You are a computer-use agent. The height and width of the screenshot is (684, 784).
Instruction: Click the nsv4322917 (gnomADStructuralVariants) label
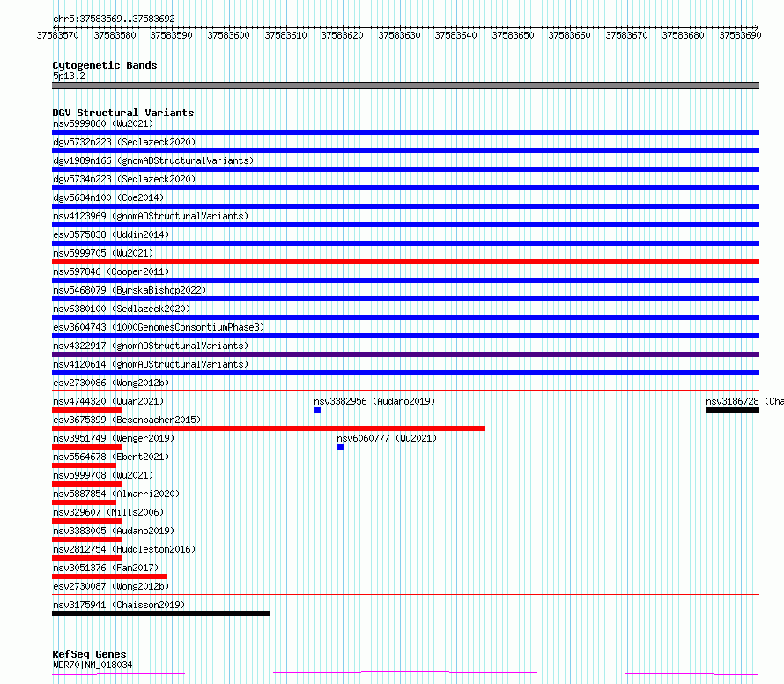pos(151,346)
